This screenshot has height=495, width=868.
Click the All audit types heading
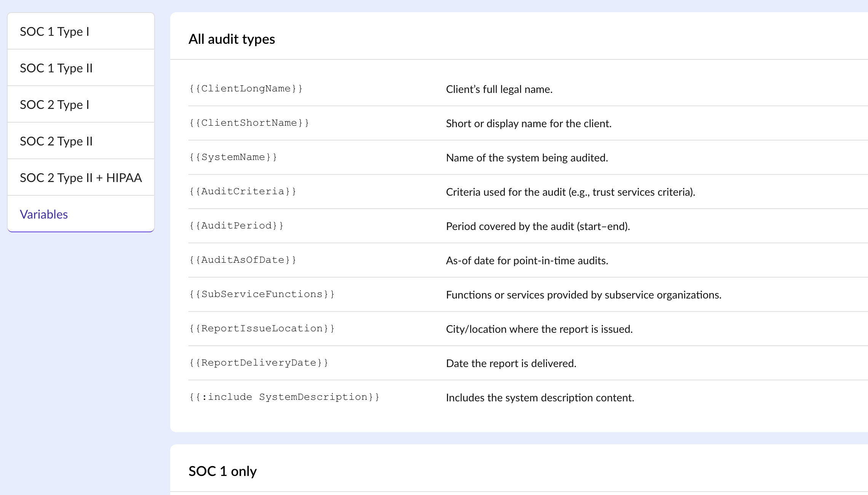click(231, 39)
